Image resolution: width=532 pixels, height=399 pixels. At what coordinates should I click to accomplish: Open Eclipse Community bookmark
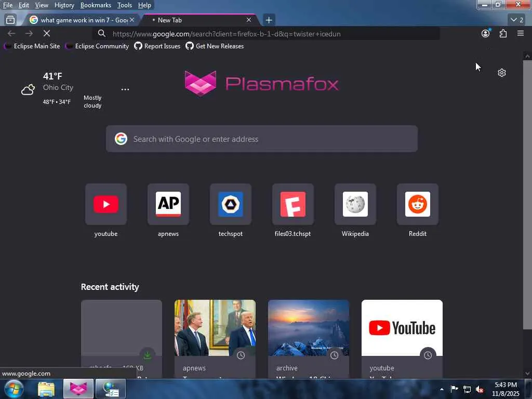(97, 46)
